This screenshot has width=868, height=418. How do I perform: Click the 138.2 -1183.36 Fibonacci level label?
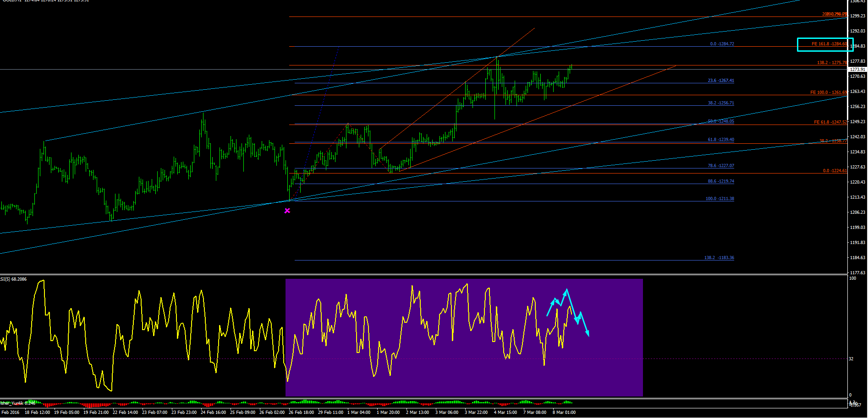click(x=719, y=258)
